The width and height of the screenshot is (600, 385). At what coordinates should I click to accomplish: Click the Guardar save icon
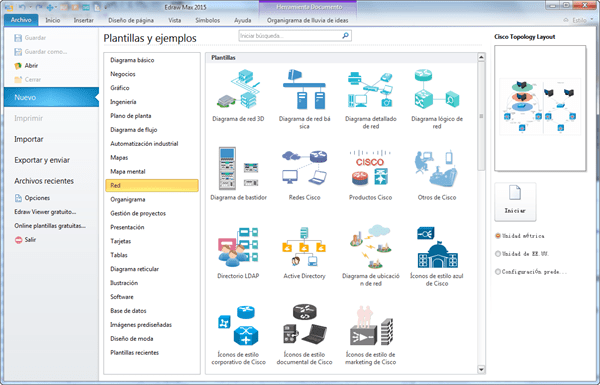point(18,38)
